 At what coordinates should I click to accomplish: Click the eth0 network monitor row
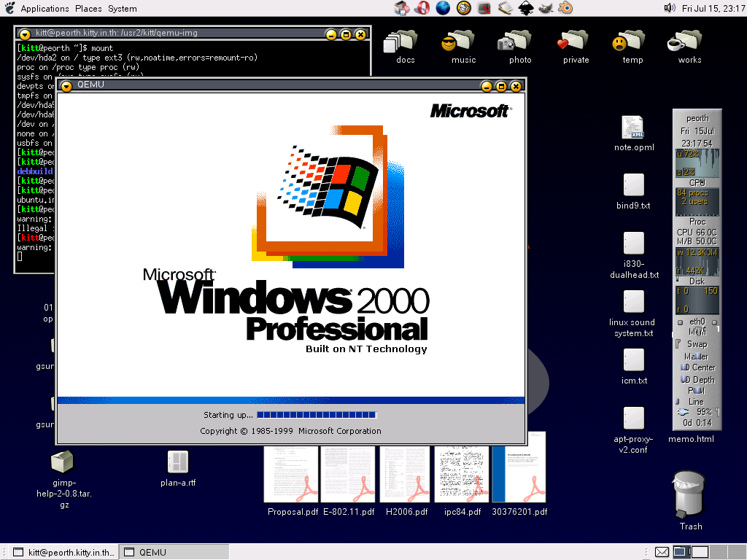tap(697, 322)
